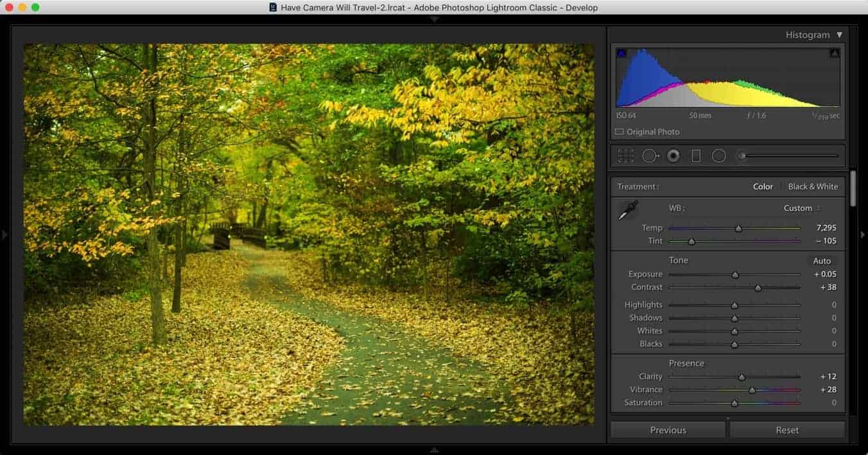Show the top module picker panel arrow
Viewport: 868px width, 455px height.
click(x=434, y=19)
